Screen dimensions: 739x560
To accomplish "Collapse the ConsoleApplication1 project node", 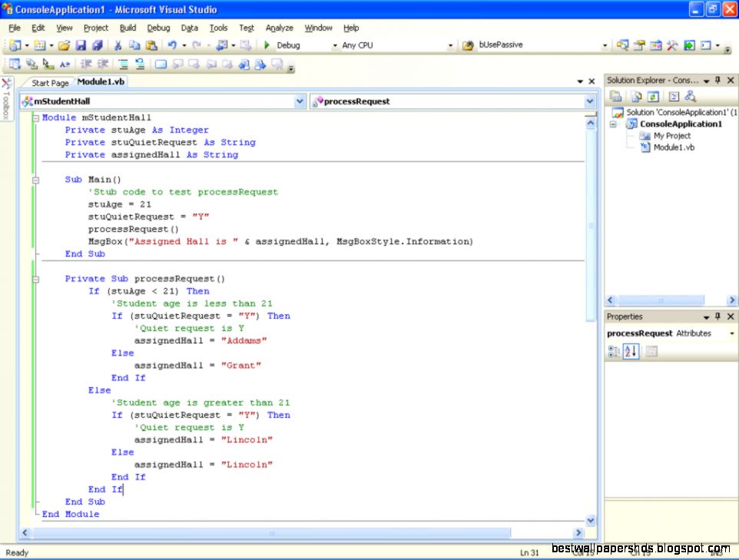I will pyautogui.click(x=613, y=124).
